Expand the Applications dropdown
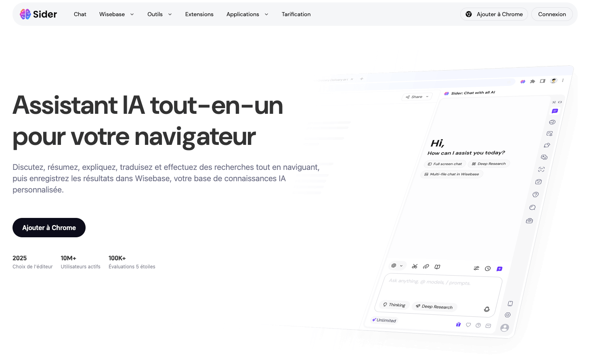 247,14
